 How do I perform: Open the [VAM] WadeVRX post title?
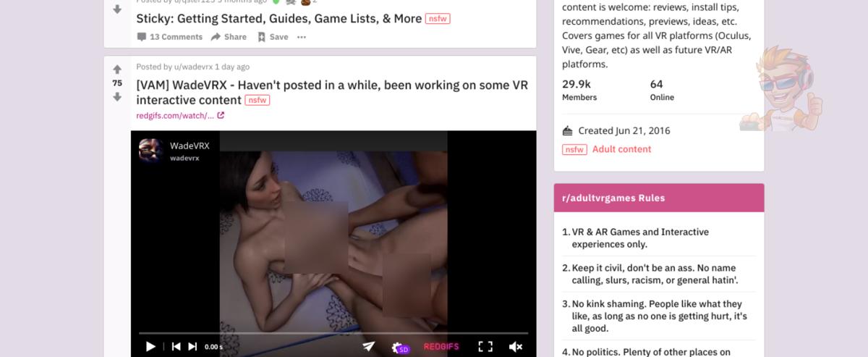click(332, 92)
